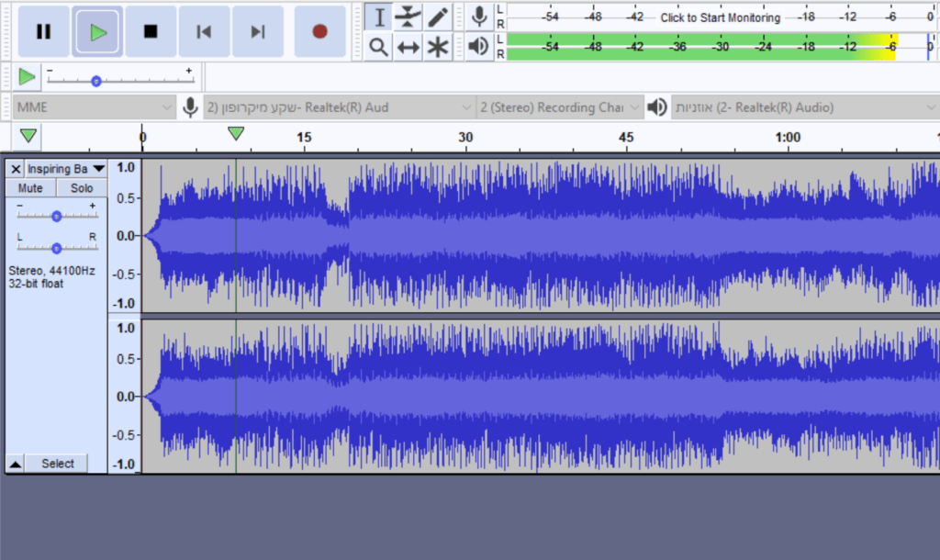Click the 45 second mark on the timeline ruler
This screenshot has width=940, height=560.
coord(626,138)
